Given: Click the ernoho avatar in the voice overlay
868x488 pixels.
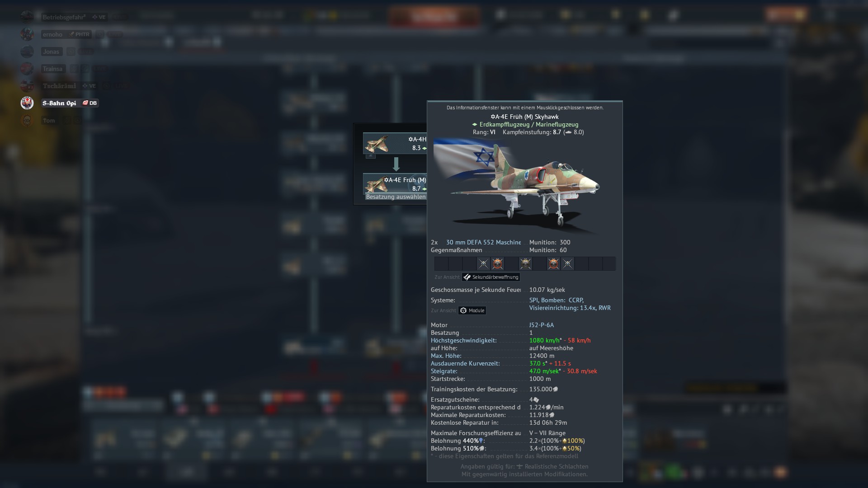Looking at the screenshot, I should point(27,34).
